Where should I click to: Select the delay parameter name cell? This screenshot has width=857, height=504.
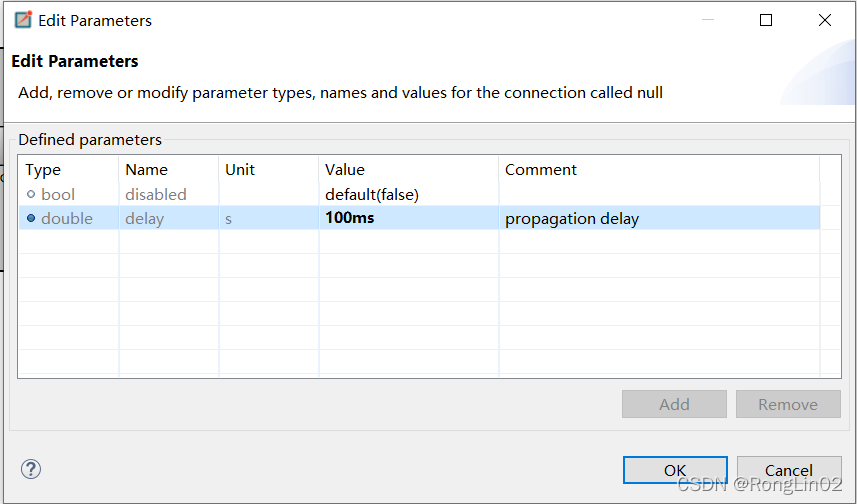145,218
